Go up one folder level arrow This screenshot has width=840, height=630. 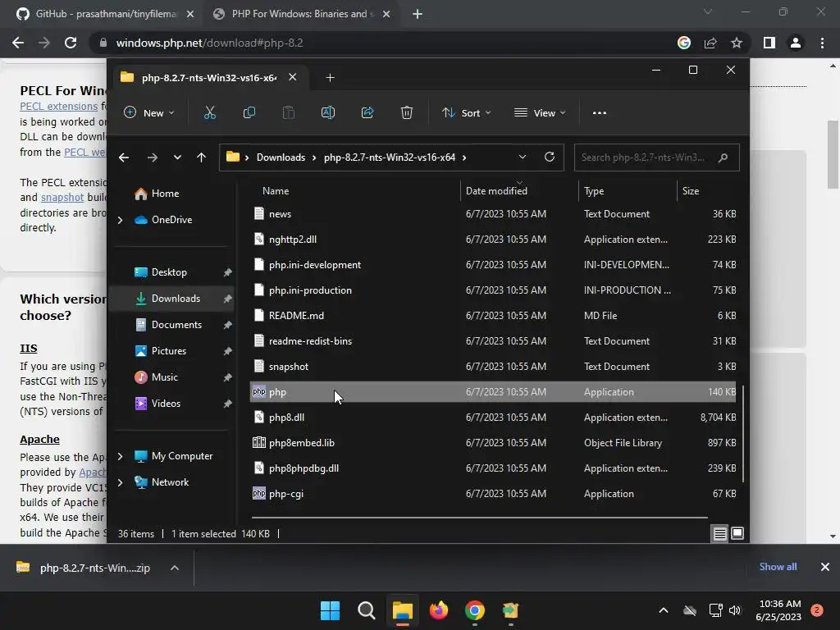coord(202,157)
